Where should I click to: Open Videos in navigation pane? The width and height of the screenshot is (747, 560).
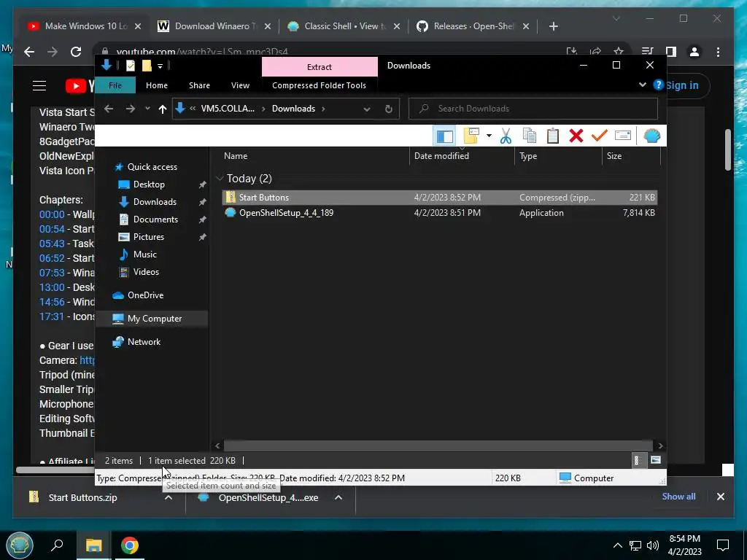tap(146, 272)
